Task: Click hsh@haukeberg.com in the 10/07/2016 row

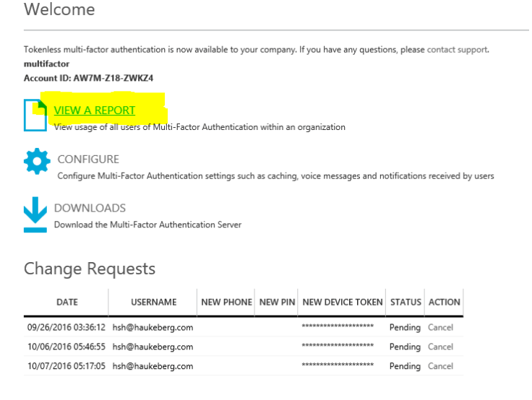Action: [153, 367]
